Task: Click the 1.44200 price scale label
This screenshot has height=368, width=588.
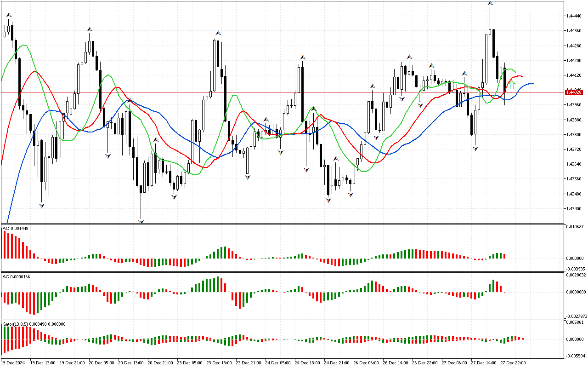Action: [x=574, y=60]
